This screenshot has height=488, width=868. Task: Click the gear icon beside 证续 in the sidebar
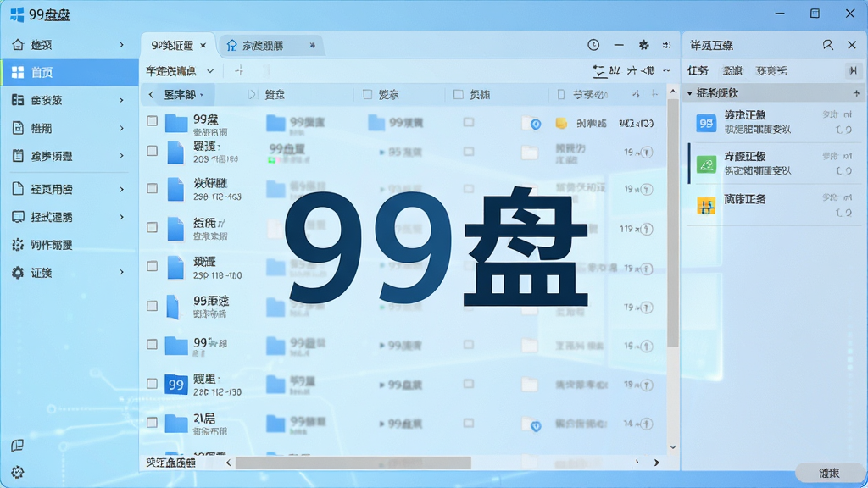click(x=18, y=273)
